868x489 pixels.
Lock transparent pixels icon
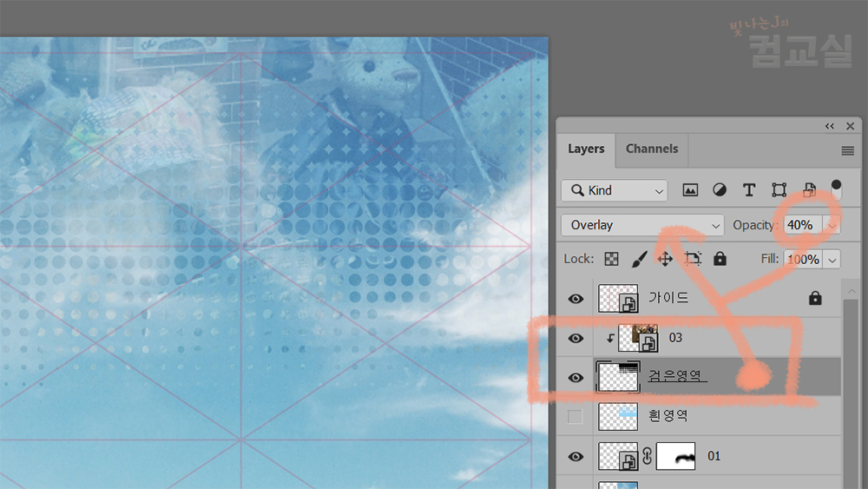[x=611, y=259]
